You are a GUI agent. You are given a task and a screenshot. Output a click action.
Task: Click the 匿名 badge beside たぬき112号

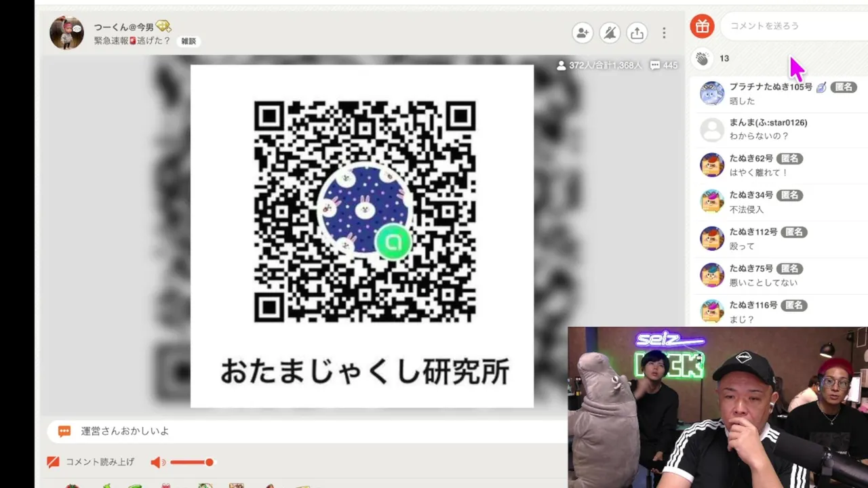[794, 232]
